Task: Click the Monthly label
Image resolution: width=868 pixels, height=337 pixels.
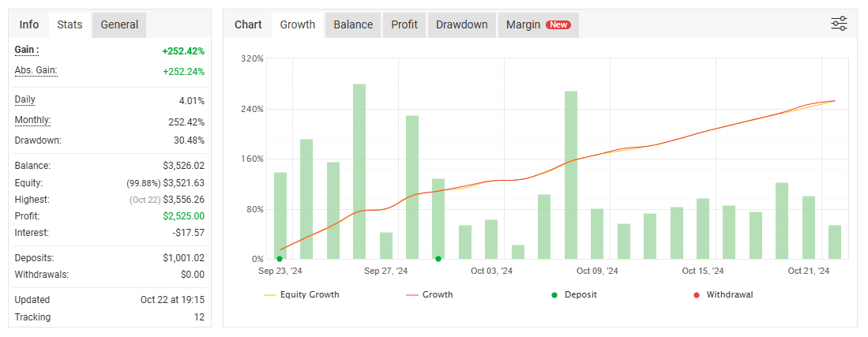Action: tap(32, 120)
